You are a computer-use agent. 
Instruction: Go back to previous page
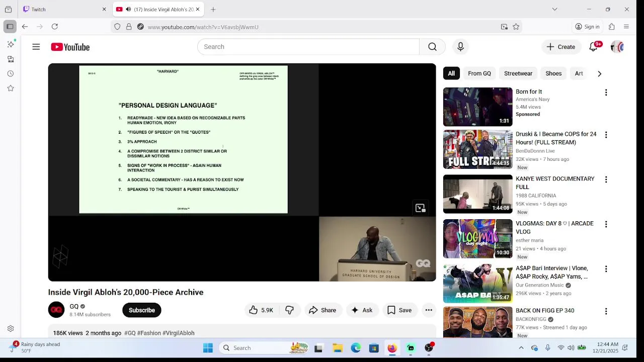coord(25,27)
